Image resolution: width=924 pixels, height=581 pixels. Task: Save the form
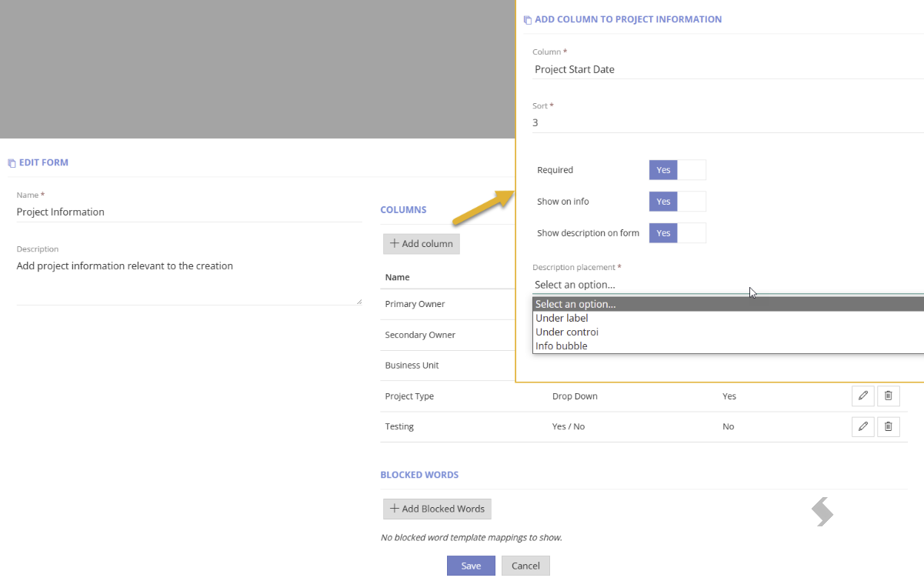(471, 566)
